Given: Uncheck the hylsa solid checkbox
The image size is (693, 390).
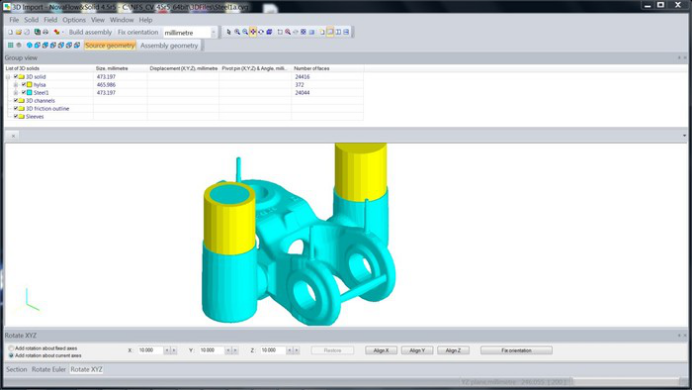Looking at the screenshot, I should [23, 84].
